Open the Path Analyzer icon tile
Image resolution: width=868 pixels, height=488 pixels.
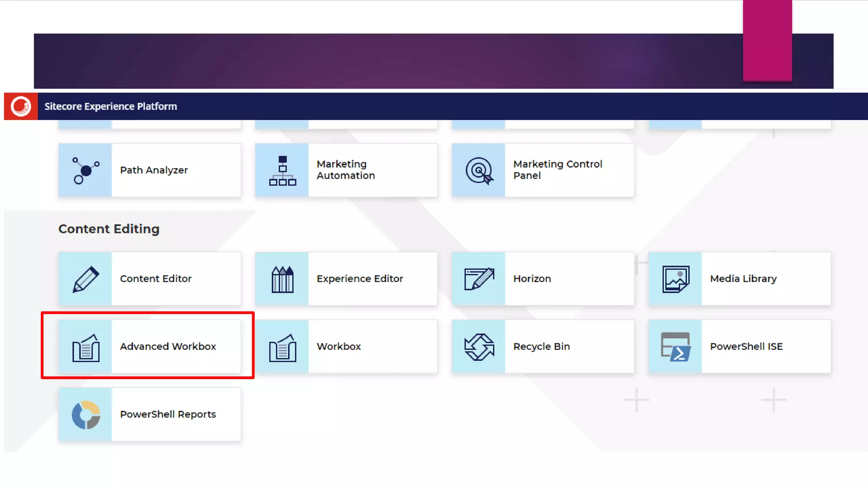(86, 170)
